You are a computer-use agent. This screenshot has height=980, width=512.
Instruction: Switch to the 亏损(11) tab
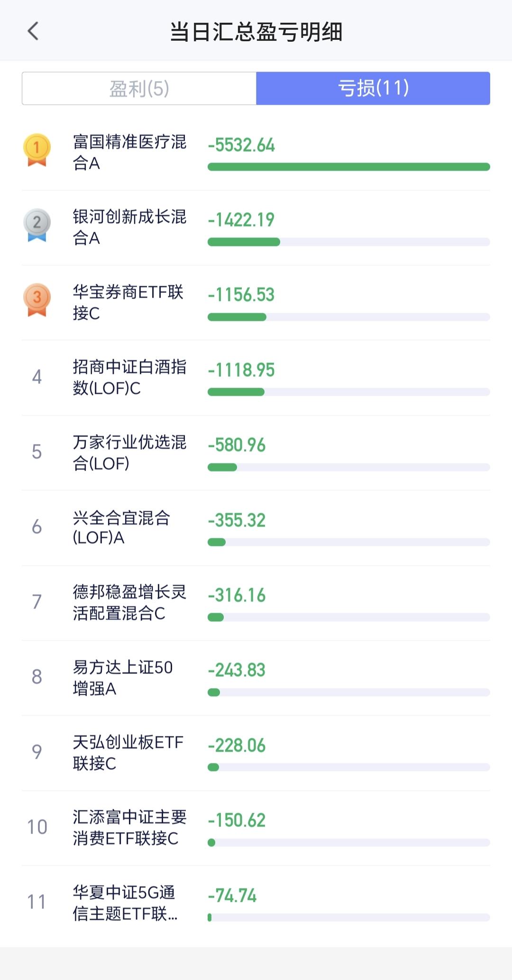(x=373, y=88)
